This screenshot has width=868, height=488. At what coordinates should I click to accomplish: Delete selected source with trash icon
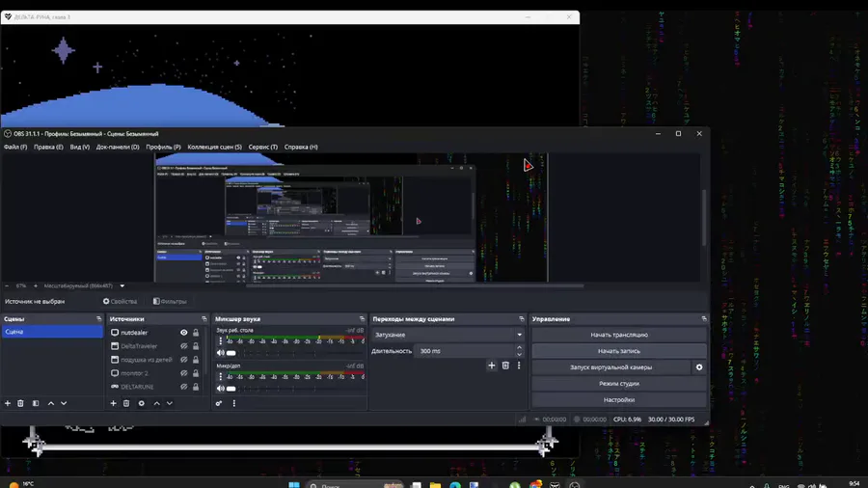tap(126, 403)
